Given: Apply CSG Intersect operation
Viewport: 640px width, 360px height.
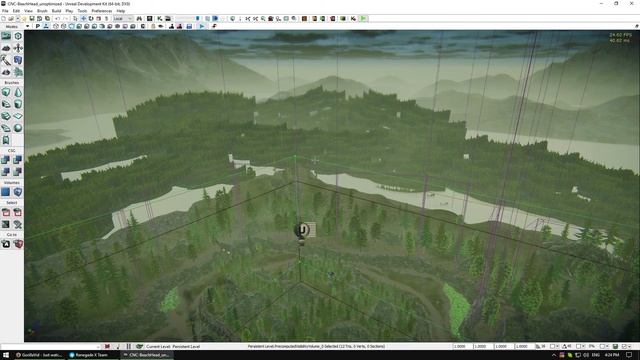Looking at the screenshot, I should [6, 171].
